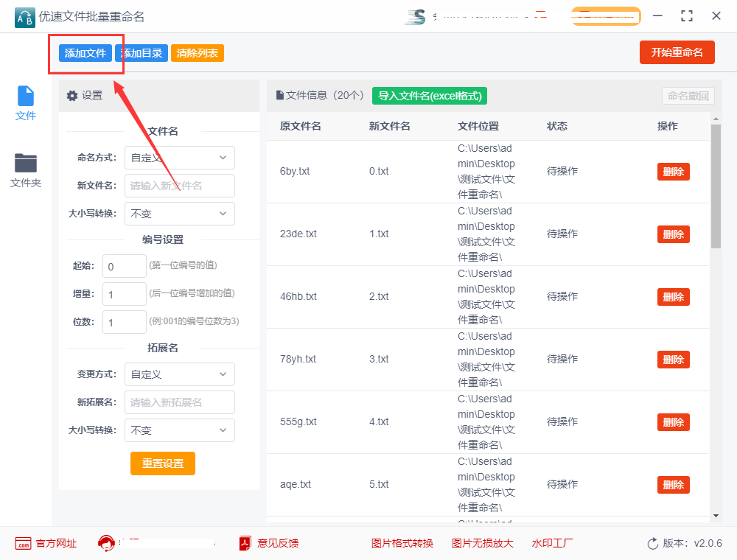Open the 变更方式 dropdown
The image size is (737, 560).
click(x=180, y=374)
